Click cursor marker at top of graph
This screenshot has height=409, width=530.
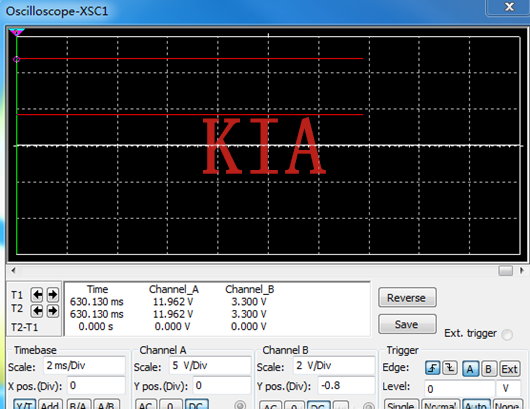pyautogui.click(x=16, y=32)
